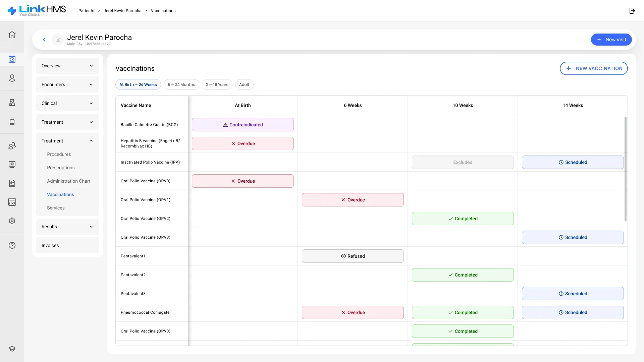The image size is (644, 362).
Task: Open the graduation cap training icon
Action: [12, 349]
